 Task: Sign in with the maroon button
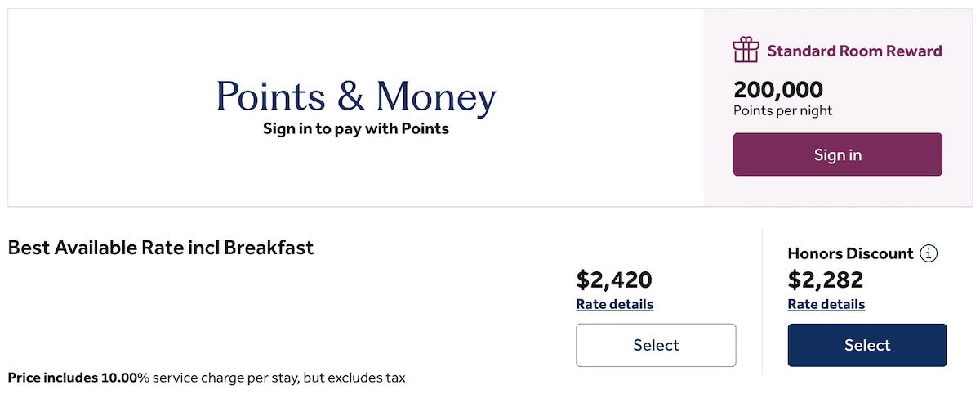click(x=837, y=154)
